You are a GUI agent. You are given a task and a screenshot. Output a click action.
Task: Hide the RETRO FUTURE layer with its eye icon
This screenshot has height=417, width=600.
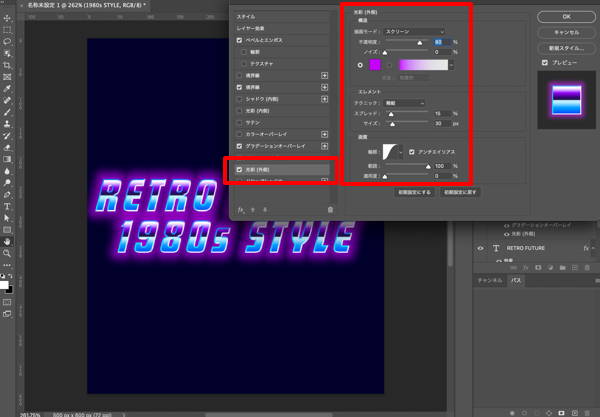481,248
